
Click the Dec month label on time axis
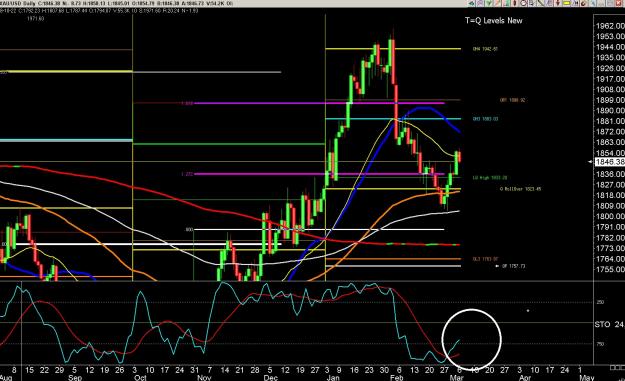point(271,377)
